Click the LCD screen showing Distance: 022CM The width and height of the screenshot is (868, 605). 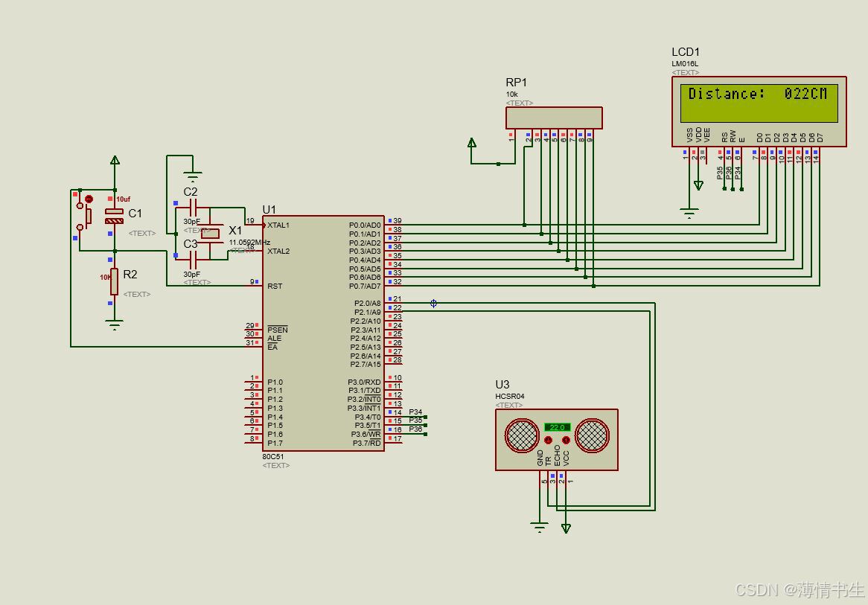tap(759, 103)
